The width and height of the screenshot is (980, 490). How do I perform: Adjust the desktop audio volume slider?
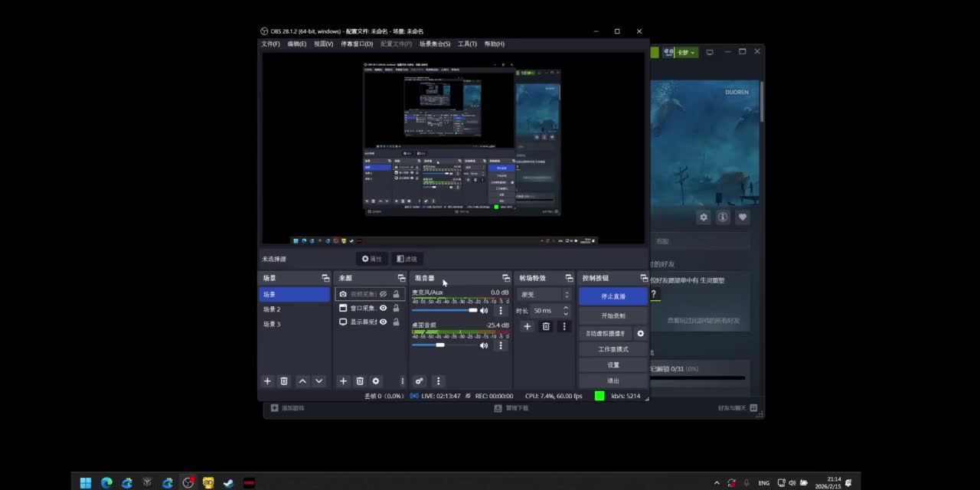440,345
